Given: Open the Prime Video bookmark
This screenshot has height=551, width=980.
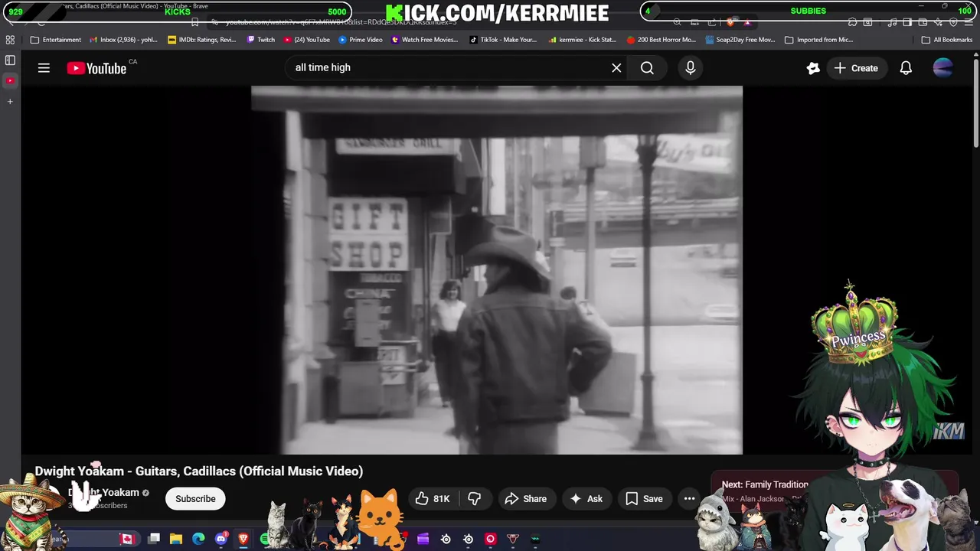Looking at the screenshot, I should coord(361,40).
